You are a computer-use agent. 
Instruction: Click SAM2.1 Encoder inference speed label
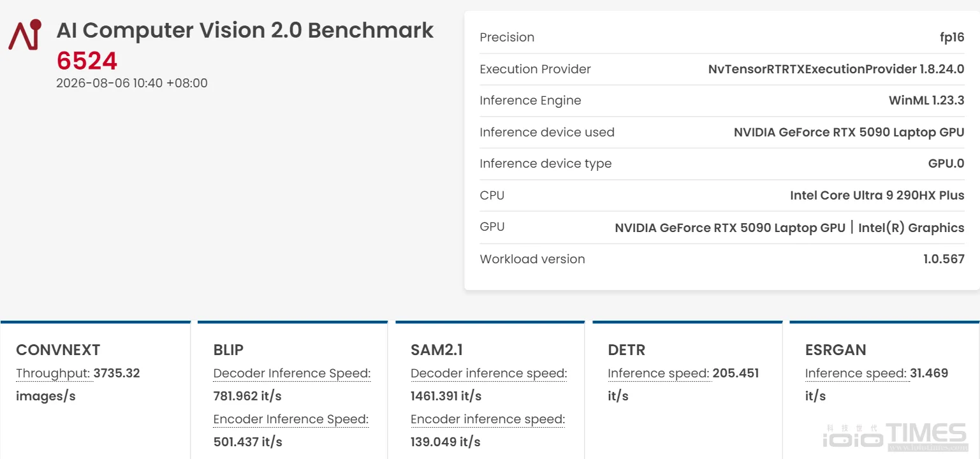pyautogui.click(x=488, y=419)
